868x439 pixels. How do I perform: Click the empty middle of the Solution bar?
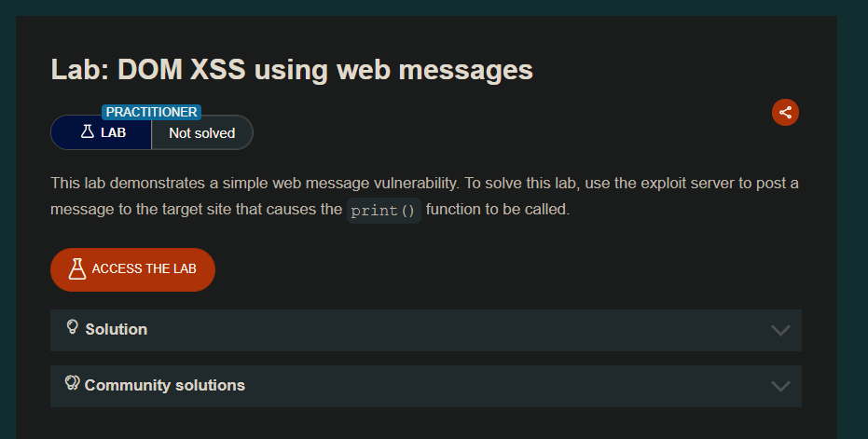pos(448,330)
